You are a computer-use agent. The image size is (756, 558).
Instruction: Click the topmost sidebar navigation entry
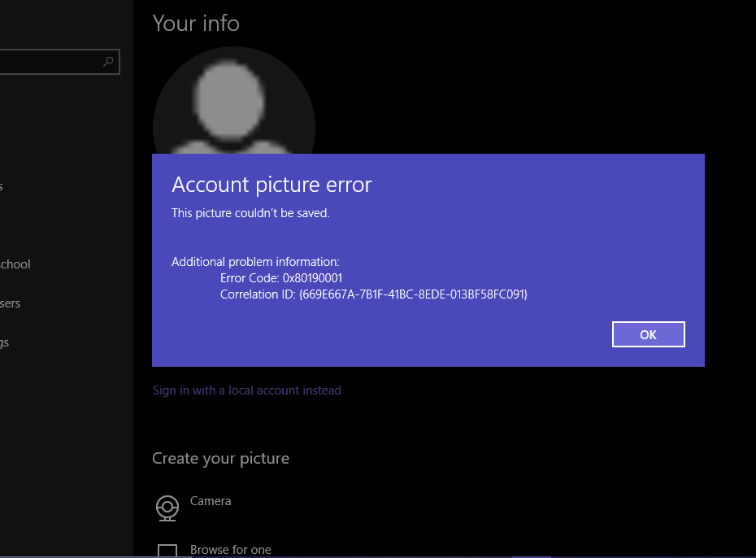[4, 186]
